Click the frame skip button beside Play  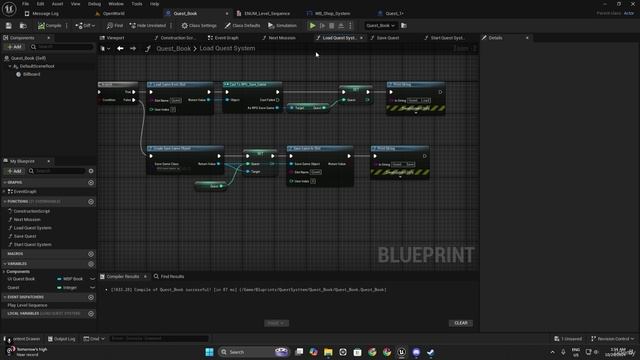click(x=322, y=26)
